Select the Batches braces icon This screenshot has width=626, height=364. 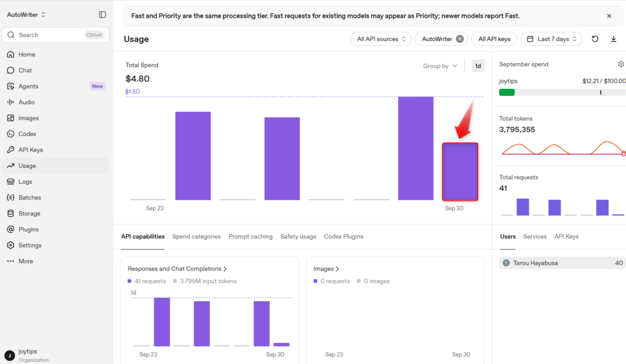(10, 198)
